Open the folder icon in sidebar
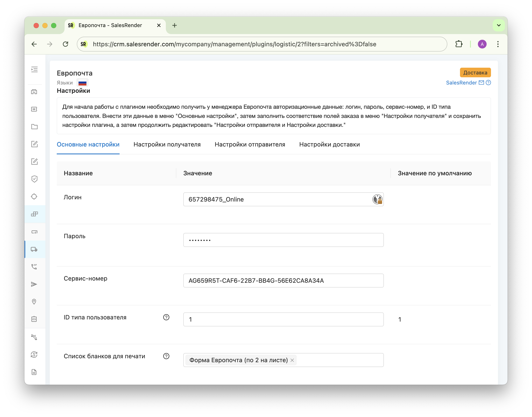This screenshot has height=417, width=532. tap(34, 127)
